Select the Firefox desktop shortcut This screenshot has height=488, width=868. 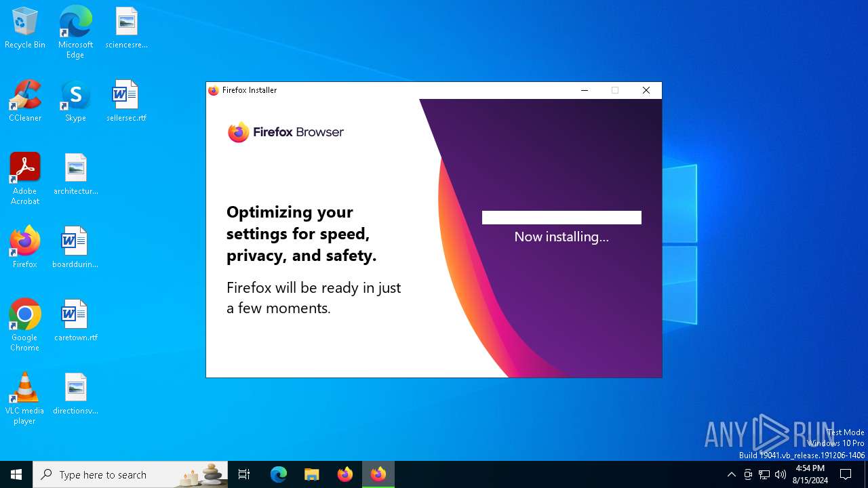point(25,248)
